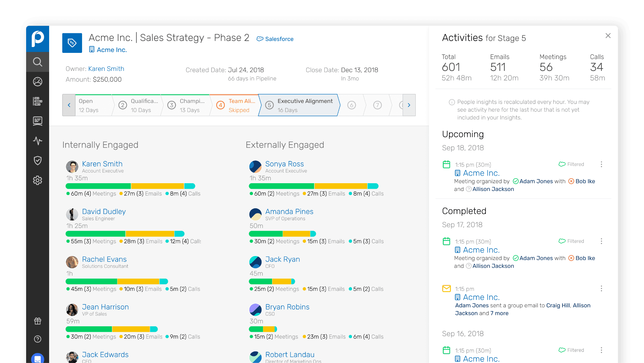Open options menu for group email activity

tap(601, 289)
